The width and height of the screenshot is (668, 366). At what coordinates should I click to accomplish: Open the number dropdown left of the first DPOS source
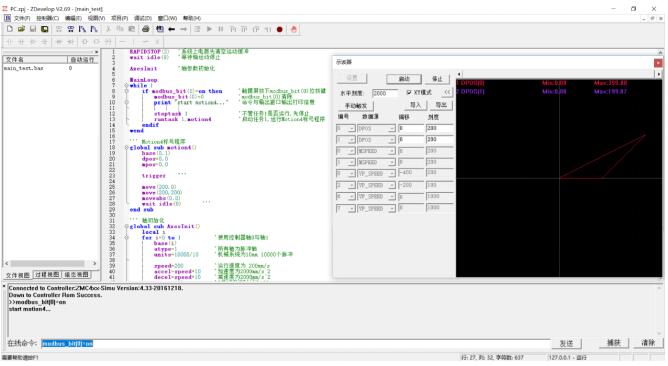(x=351, y=128)
